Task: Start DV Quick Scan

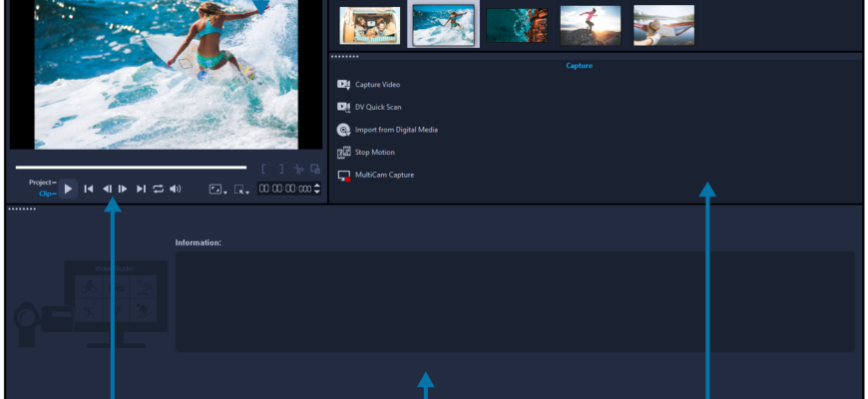Action: [x=378, y=108]
